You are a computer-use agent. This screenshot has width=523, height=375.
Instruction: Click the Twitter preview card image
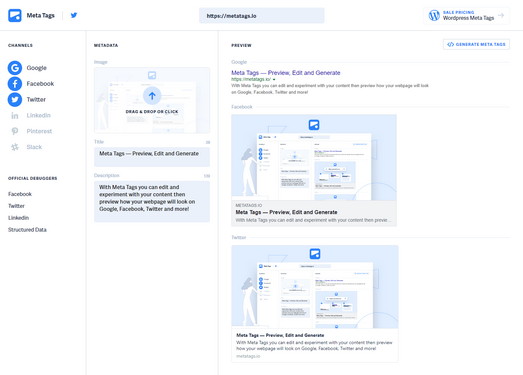pyautogui.click(x=315, y=287)
